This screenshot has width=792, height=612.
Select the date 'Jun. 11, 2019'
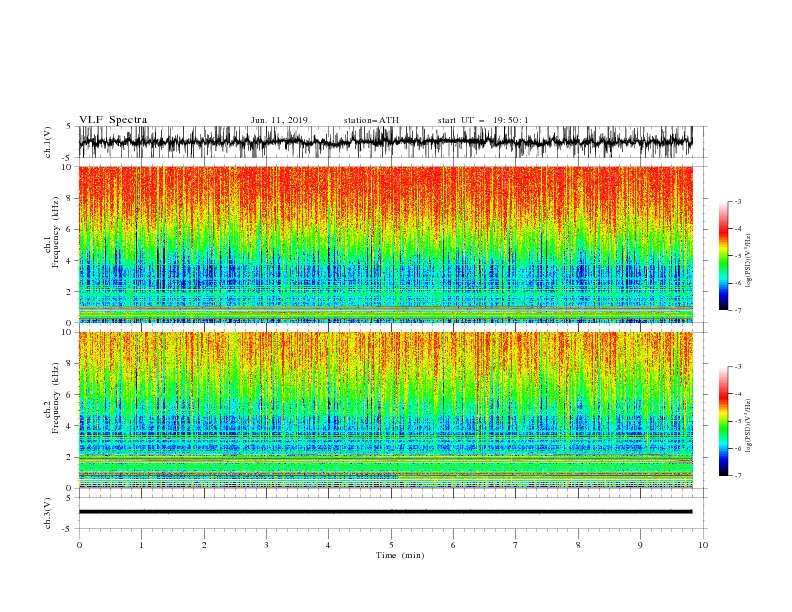(279, 120)
